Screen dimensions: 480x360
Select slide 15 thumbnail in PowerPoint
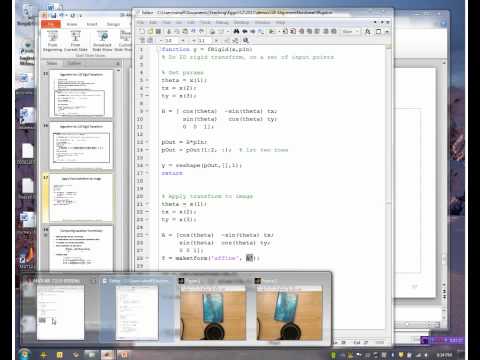(x=81, y=93)
